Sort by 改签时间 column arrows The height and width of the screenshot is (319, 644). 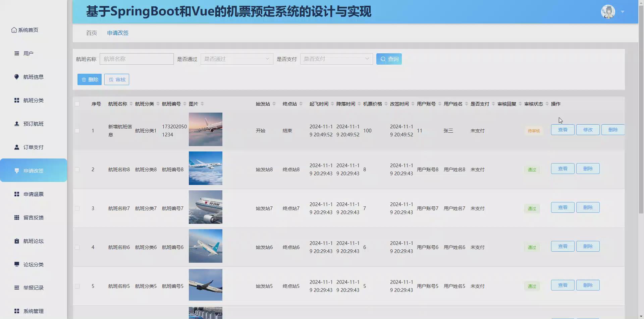(x=413, y=104)
